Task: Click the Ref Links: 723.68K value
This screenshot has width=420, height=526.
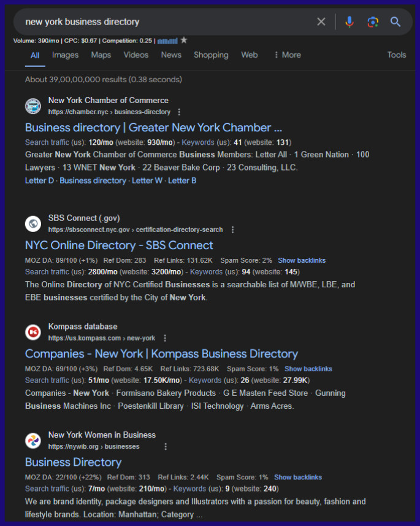Action: [x=189, y=369]
